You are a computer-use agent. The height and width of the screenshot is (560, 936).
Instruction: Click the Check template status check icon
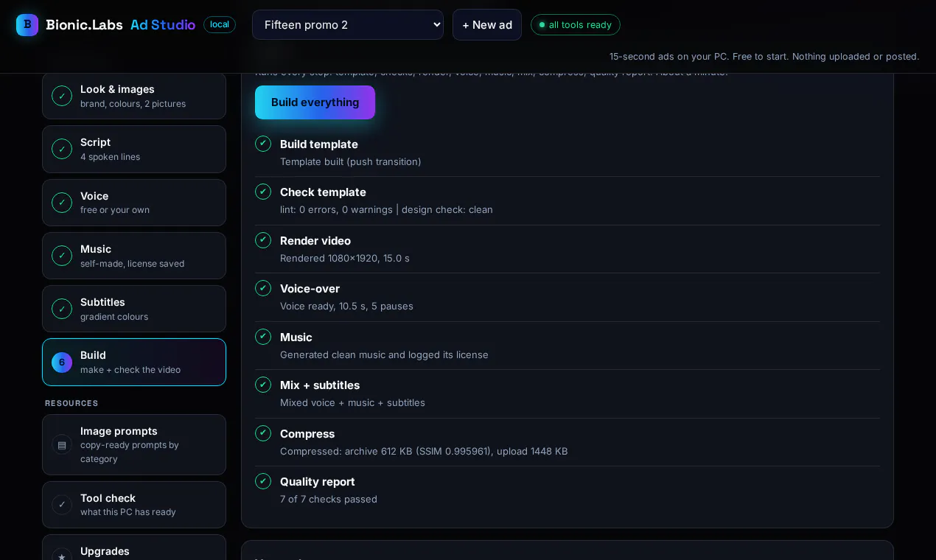pos(263,192)
